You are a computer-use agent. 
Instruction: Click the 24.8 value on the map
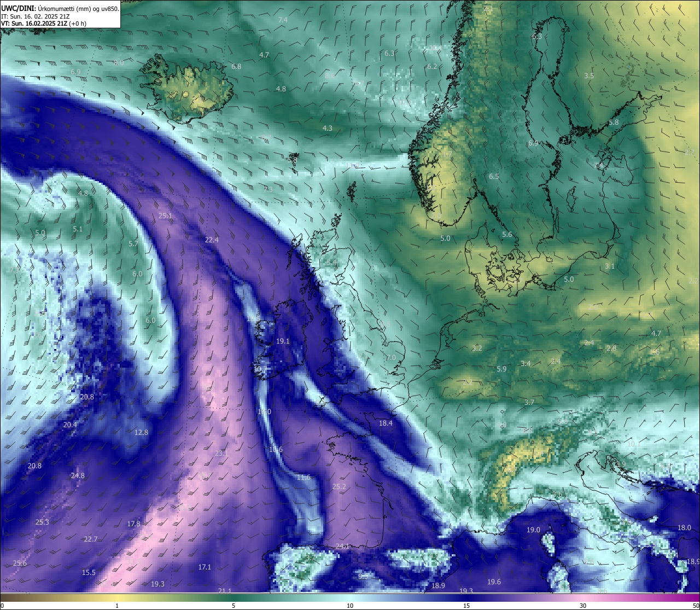[x=78, y=476]
